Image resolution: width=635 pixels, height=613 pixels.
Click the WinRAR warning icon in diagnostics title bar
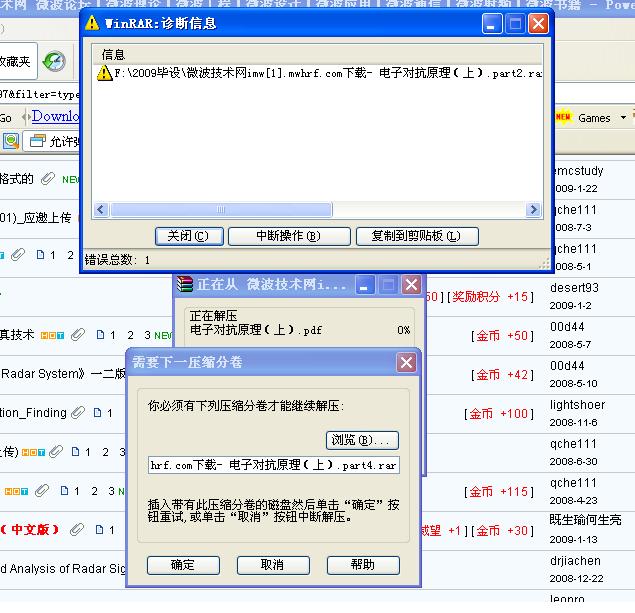(x=92, y=23)
